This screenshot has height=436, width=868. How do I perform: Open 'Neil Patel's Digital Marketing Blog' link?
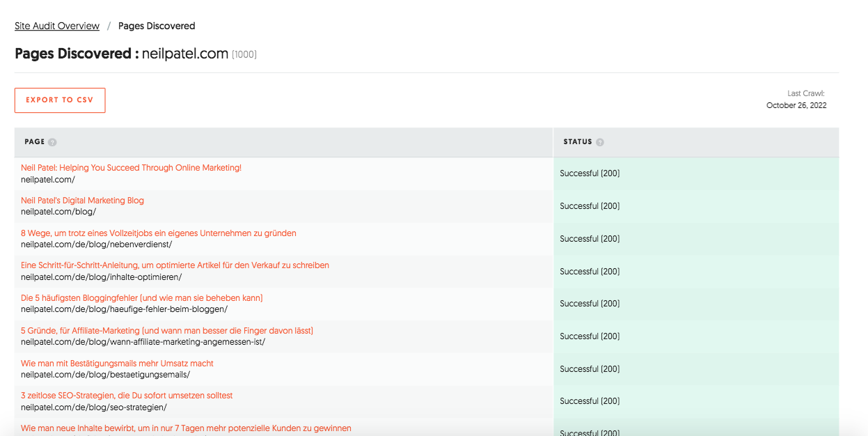82,201
